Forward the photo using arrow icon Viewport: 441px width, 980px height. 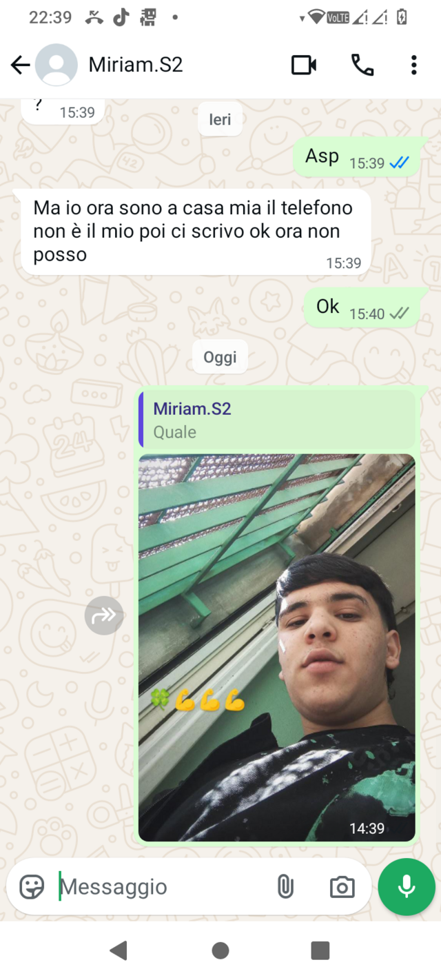[x=104, y=615]
